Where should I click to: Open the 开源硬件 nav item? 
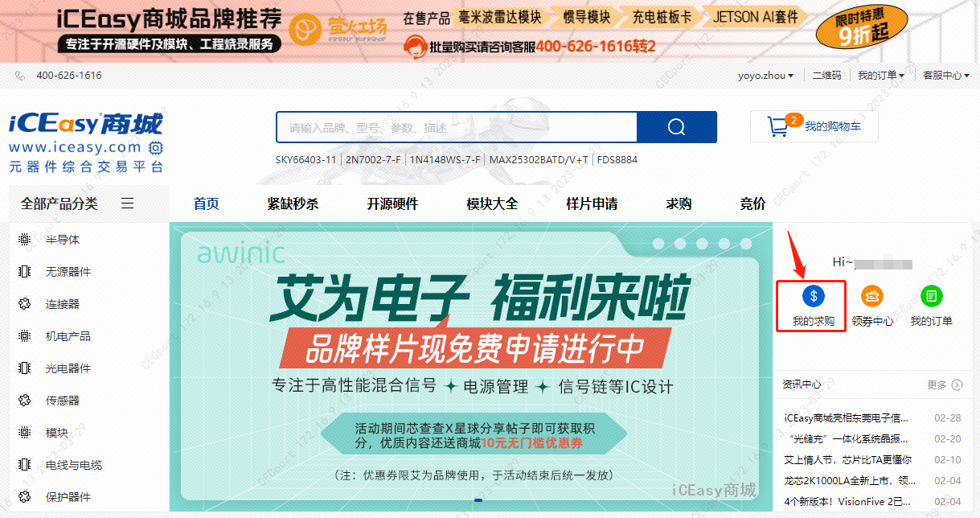tap(392, 204)
